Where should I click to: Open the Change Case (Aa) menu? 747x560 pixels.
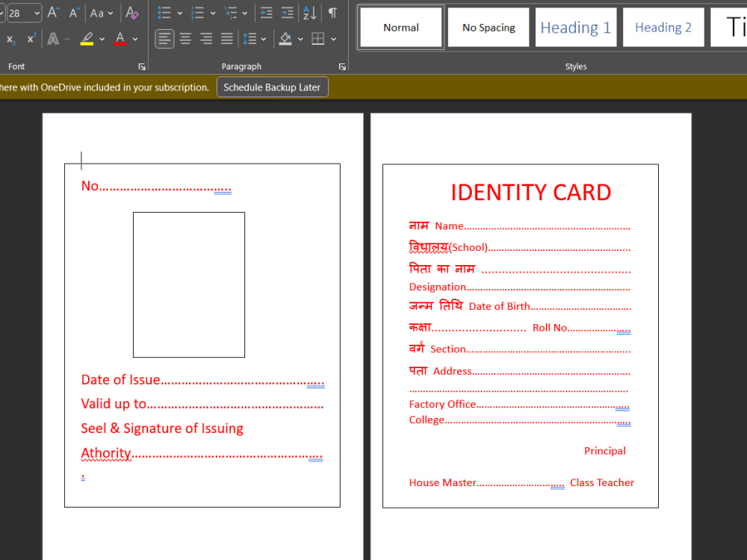point(102,13)
